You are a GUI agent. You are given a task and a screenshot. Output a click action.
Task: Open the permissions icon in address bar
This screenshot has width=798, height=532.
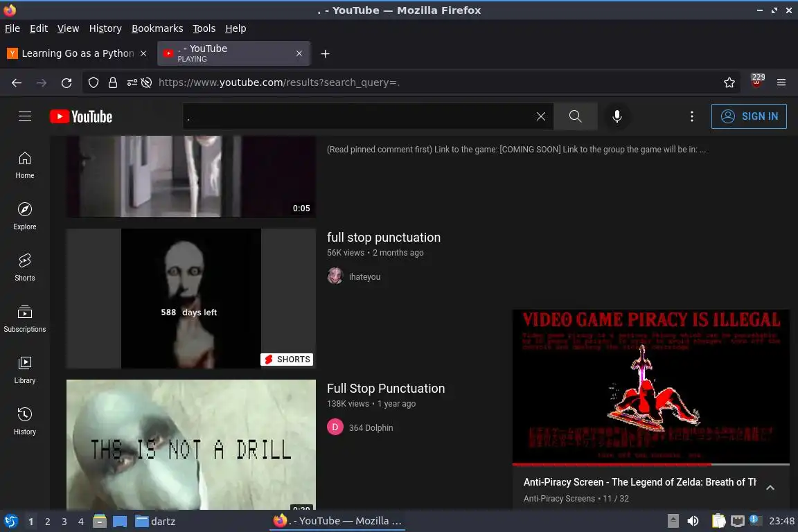[132, 82]
